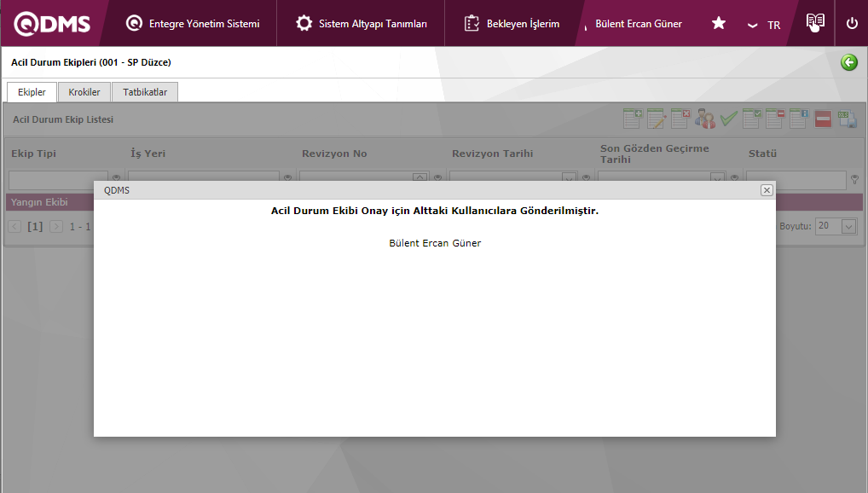
Task: Click the Statü filter input field
Action: pyautogui.click(x=796, y=180)
